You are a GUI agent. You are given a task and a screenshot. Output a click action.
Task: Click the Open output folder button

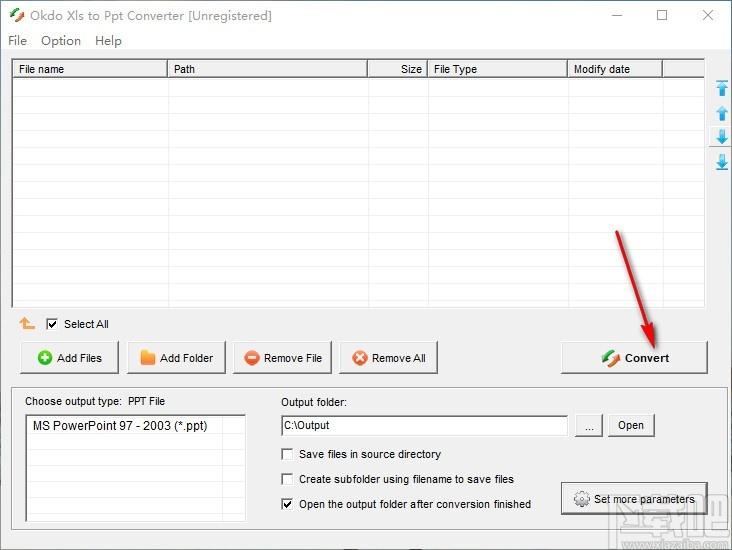click(631, 425)
